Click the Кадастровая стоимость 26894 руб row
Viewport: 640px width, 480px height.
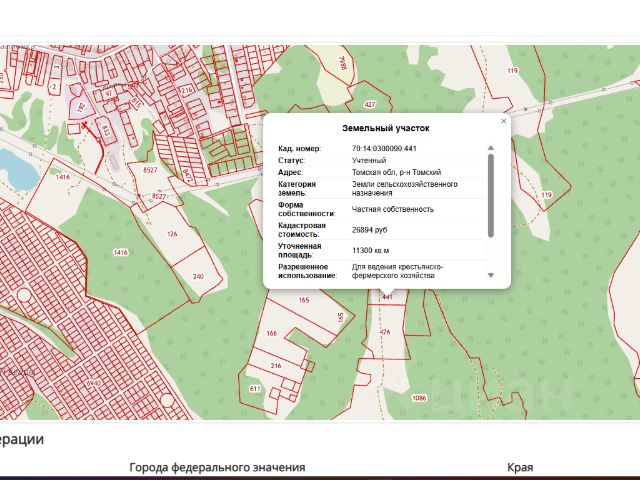coord(381,230)
